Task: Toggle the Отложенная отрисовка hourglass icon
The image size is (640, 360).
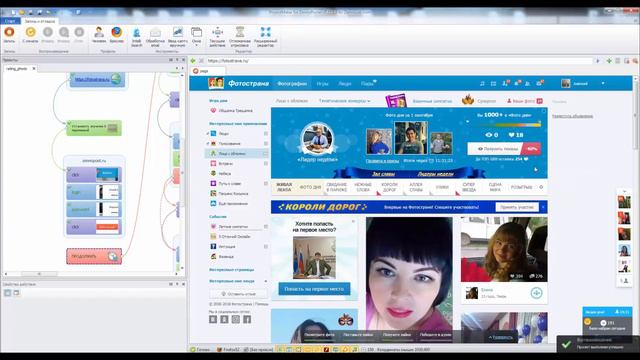Action: click(240, 32)
